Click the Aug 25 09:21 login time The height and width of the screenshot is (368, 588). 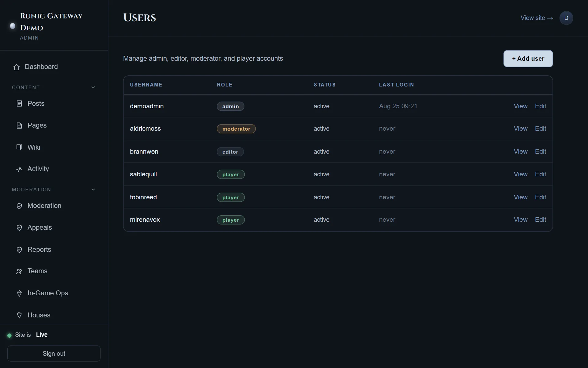[x=398, y=106]
